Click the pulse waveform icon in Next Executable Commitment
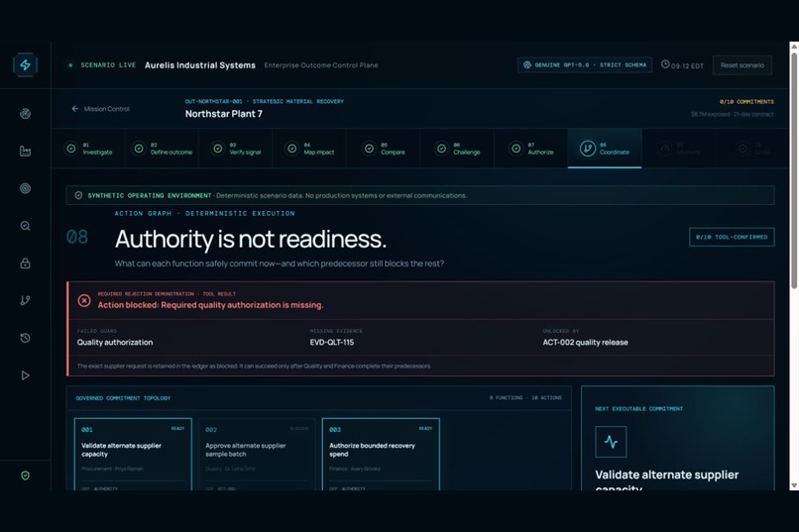This screenshot has height=532, width=799. [611, 442]
